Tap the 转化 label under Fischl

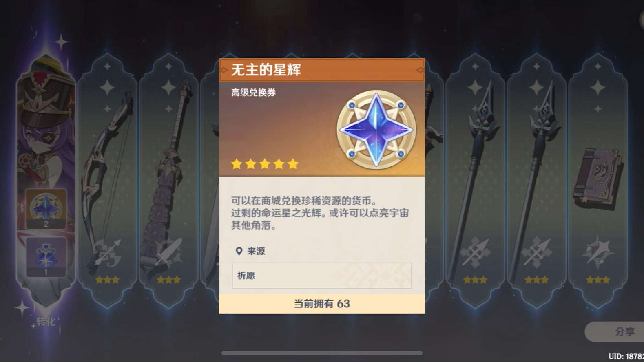click(x=46, y=322)
